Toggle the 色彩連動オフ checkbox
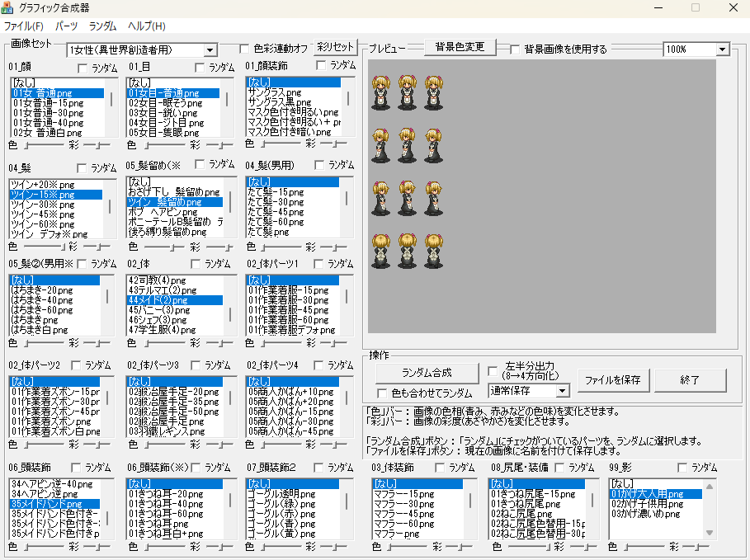This screenshot has width=750, height=560. pyautogui.click(x=244, y=49)
